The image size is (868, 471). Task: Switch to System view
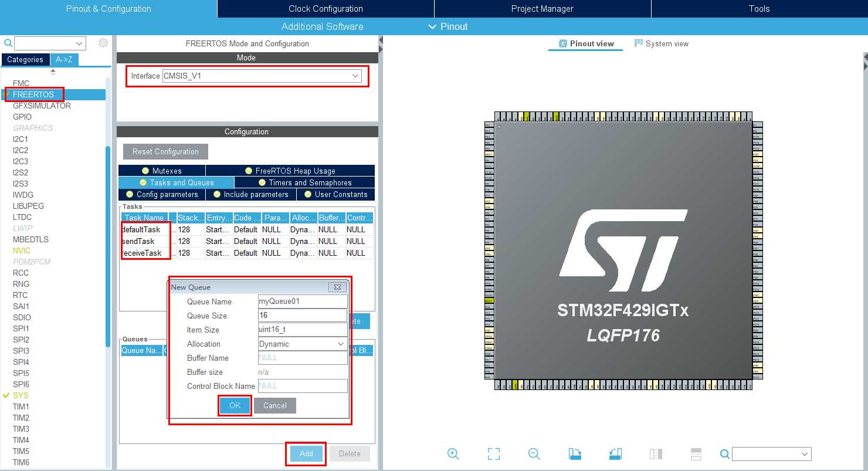[661, 43]
